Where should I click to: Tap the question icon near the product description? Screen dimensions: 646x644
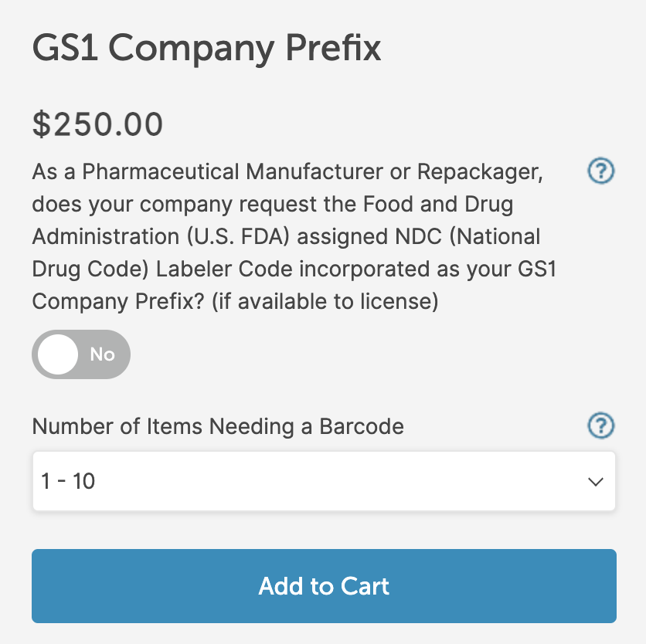pyautogui.click(x=601, y=171)
